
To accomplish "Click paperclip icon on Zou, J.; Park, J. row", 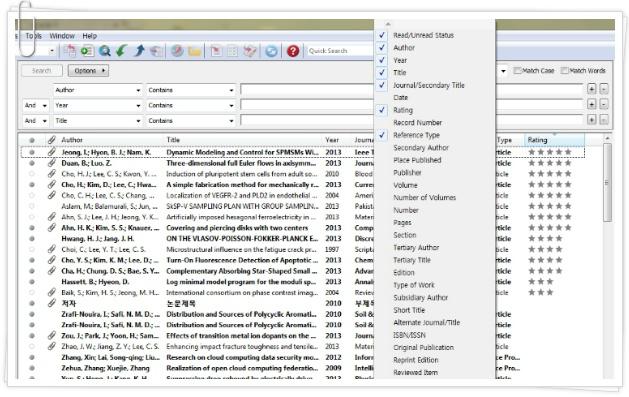I will tap(51, 336).
